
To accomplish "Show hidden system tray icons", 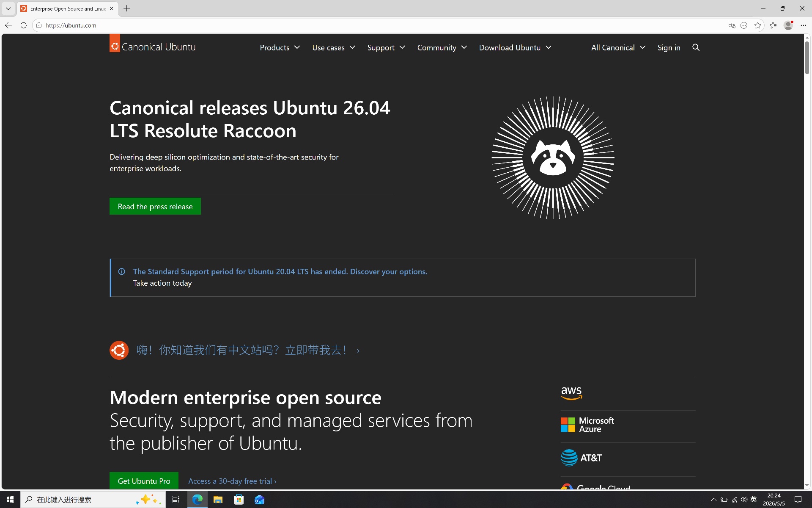I will (x=713, y=500).
